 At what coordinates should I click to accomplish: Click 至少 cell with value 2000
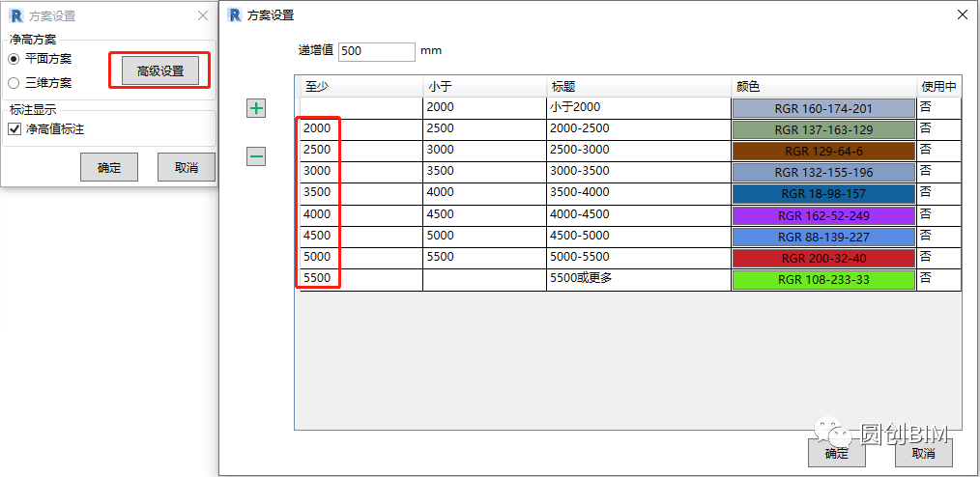click(361, 129)
